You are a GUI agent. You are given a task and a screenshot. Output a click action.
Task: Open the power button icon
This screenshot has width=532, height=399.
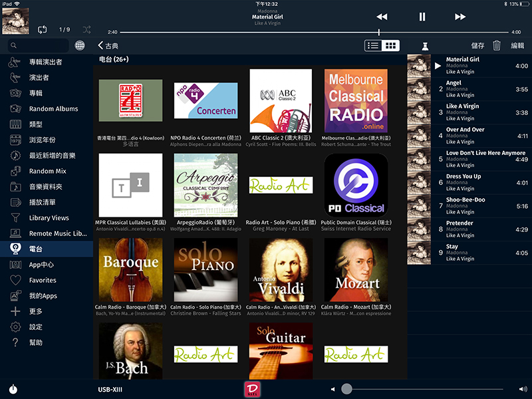tap(13, 389)
